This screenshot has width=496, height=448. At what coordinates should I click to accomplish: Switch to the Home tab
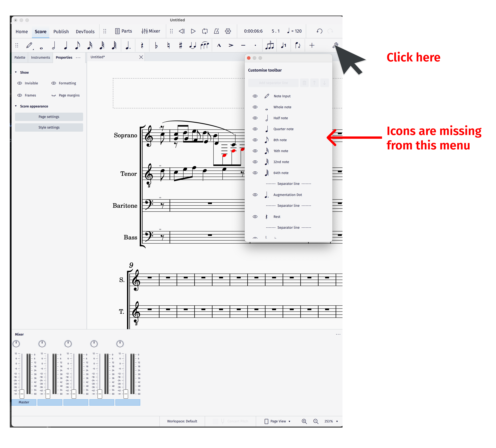(x=22, y=31)
